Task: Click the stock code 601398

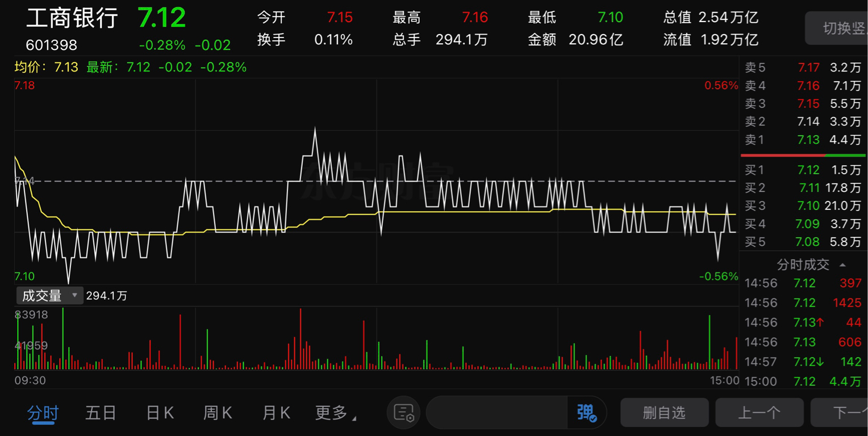Action: 51,45
